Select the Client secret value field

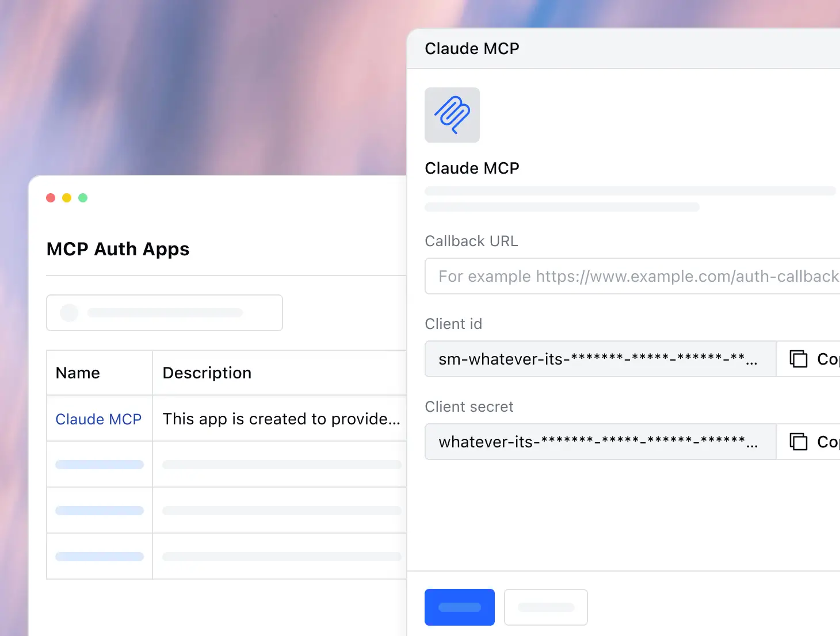600,442
